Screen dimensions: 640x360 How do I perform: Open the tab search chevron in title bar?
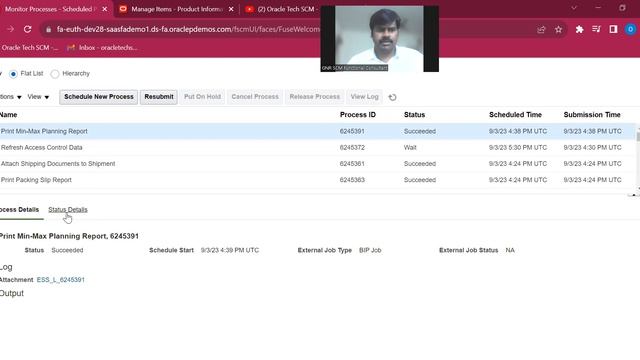(574, 8)
